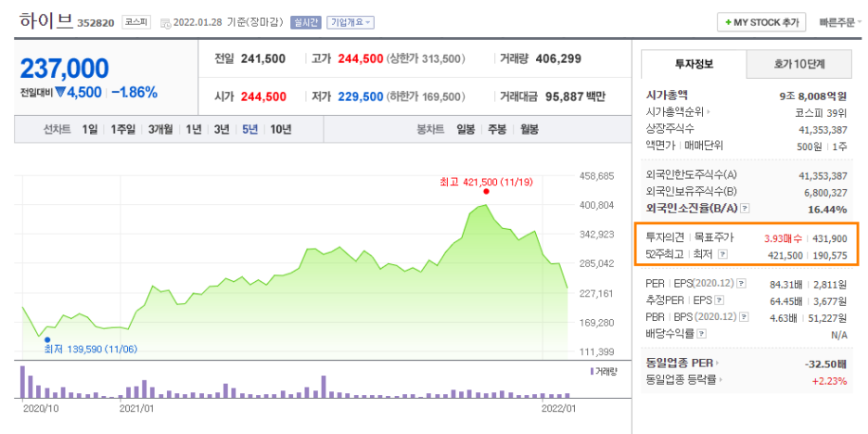Screen dimensions: 868x434
Task: Click the 고가 value 244,500
Action: pyautogui.click(x=361, y=58)
